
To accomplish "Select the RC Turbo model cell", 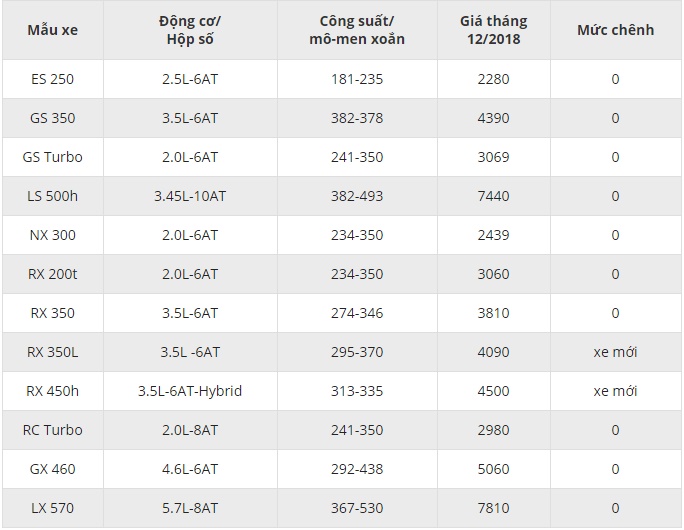I will coord(53,430).
